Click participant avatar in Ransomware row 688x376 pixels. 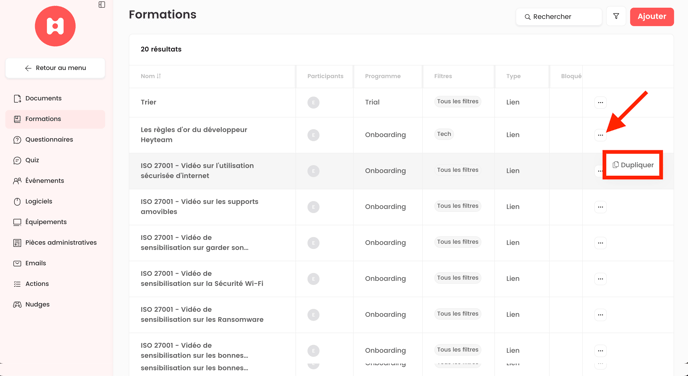point(313,315)
